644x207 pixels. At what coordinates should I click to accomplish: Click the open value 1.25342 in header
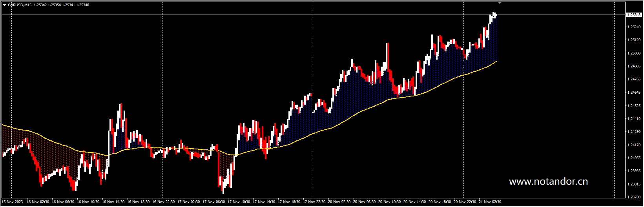(x=40, y=5)
